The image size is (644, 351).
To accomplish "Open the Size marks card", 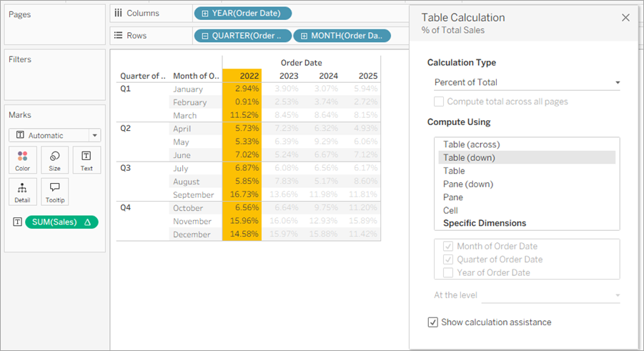I will click(54, 160).
